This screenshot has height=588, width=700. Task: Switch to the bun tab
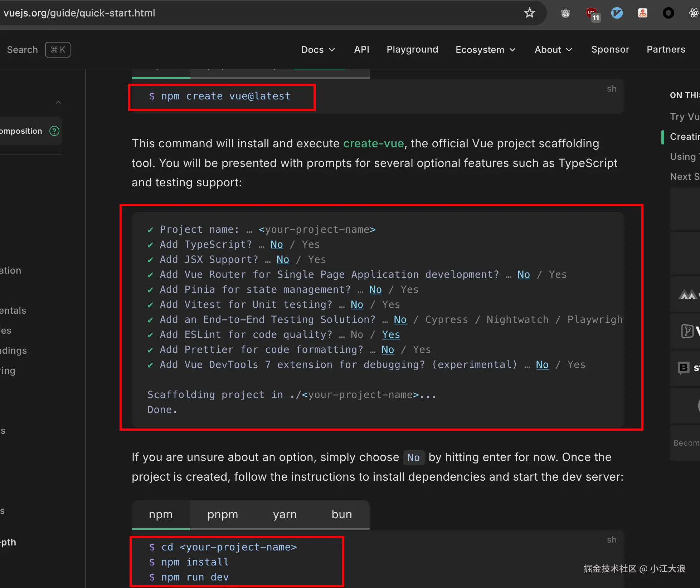[342, 514]
